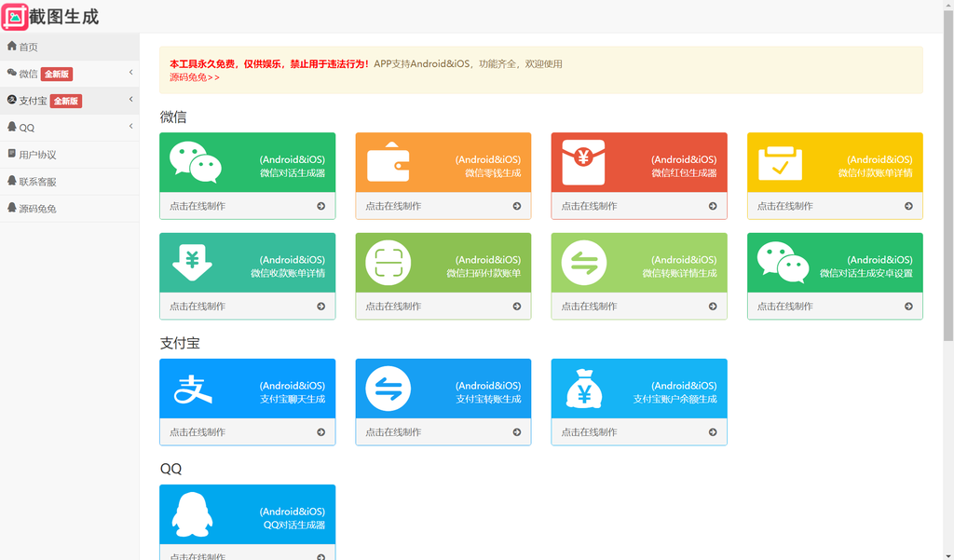Click the yen download arrow icon on 微信收款账单详情
Viewport: 954px width, 560px height.
tap(192, 263)
